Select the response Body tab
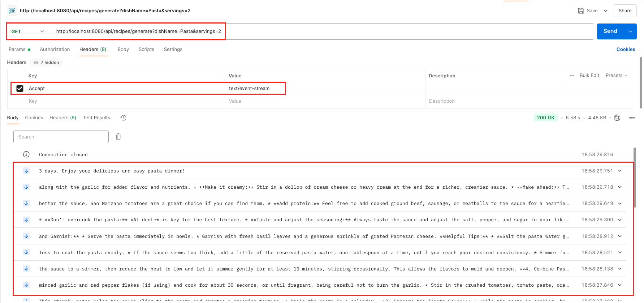This screenshot has height=303, width=644. [x=13, y=118]
